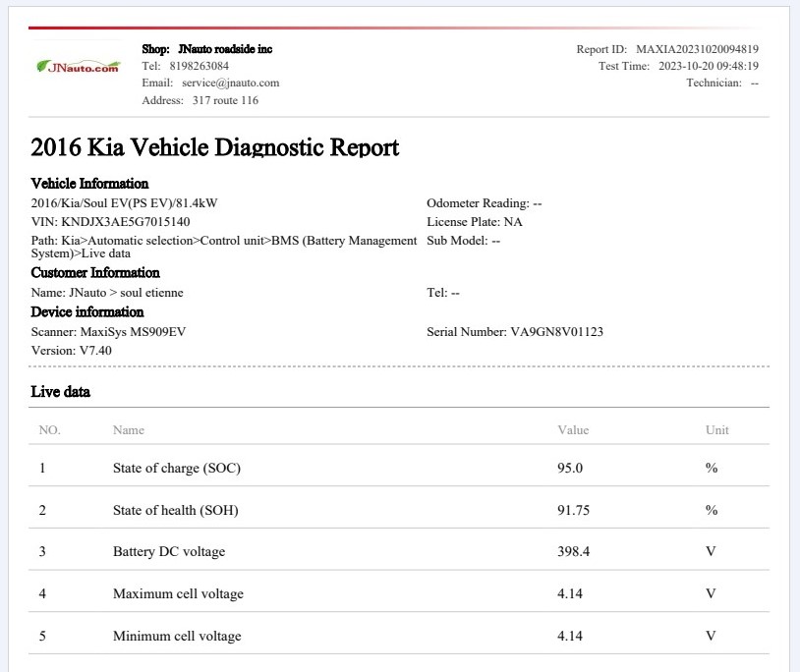Select the name 'JNauto > soul etienne'

pos(126,293)
